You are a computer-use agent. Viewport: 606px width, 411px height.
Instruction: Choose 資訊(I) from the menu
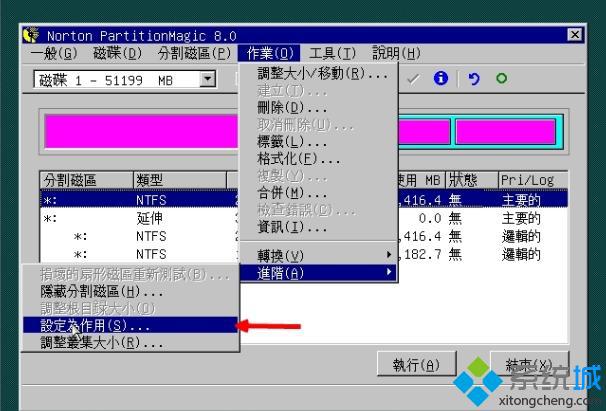[319, 227]
